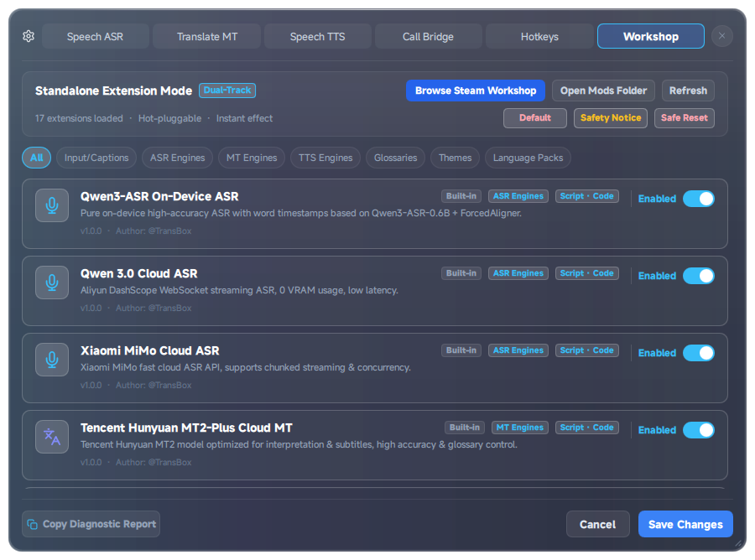Viewport: 755px width, 560px height.
Task: Open the Call Bridge tab
Action: tap(428, 37)
